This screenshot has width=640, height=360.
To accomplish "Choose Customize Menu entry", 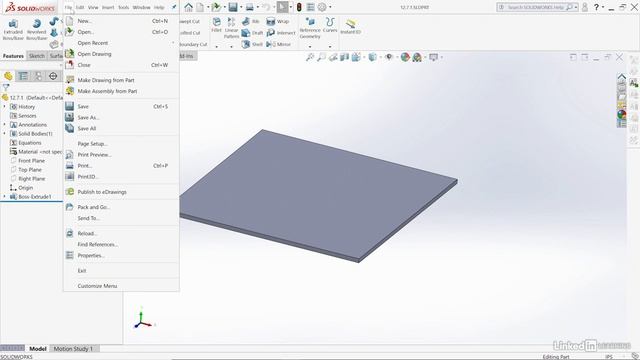I will (121, 286).
